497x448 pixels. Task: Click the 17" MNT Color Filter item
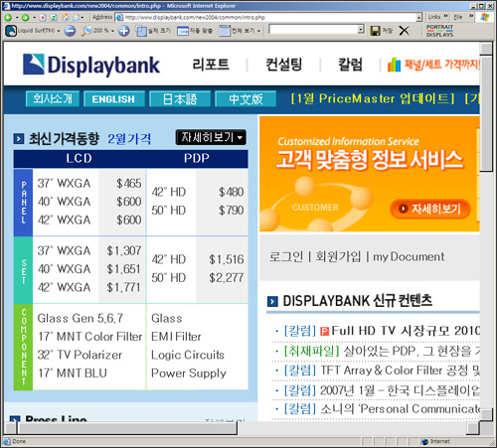point(89,337)
